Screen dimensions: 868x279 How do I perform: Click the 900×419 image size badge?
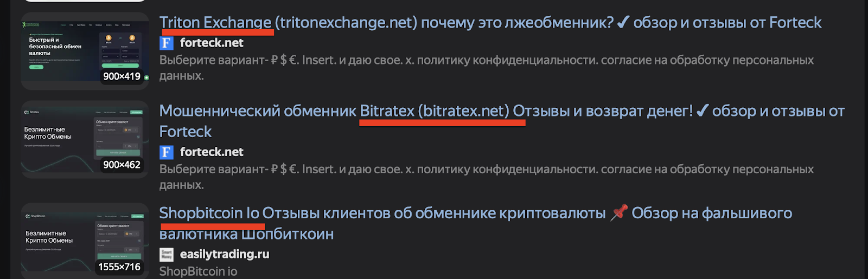click(x=122, y=76)
